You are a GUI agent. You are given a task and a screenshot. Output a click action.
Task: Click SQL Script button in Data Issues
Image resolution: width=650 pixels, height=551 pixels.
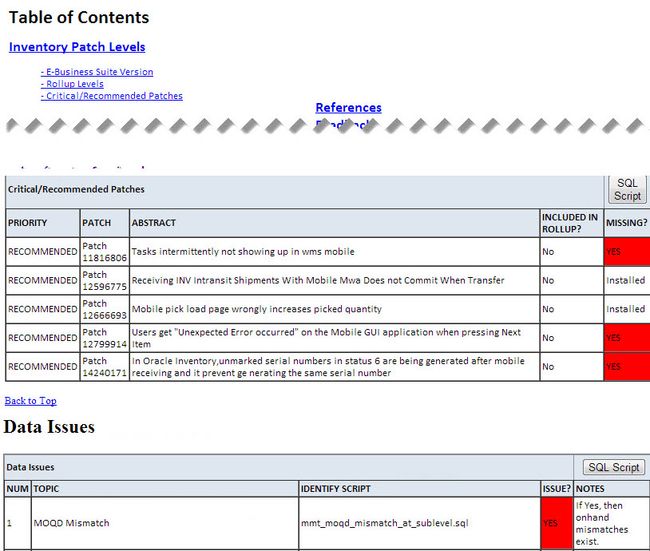[614, 467]
